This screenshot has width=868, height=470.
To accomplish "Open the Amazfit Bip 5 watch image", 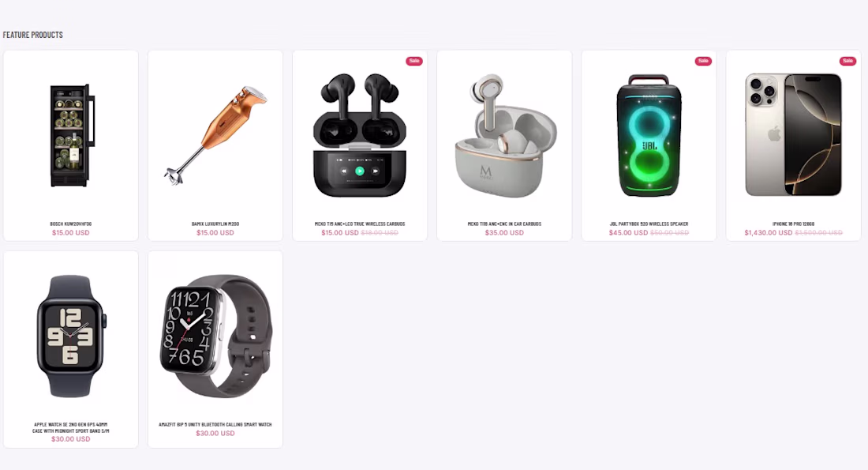I will [x=215, y=336].
